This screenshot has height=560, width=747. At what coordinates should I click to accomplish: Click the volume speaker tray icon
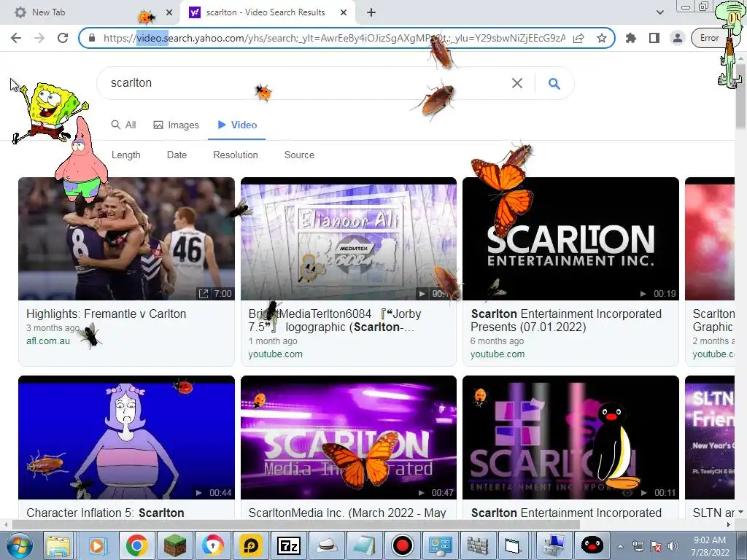(x=673, y=546)
